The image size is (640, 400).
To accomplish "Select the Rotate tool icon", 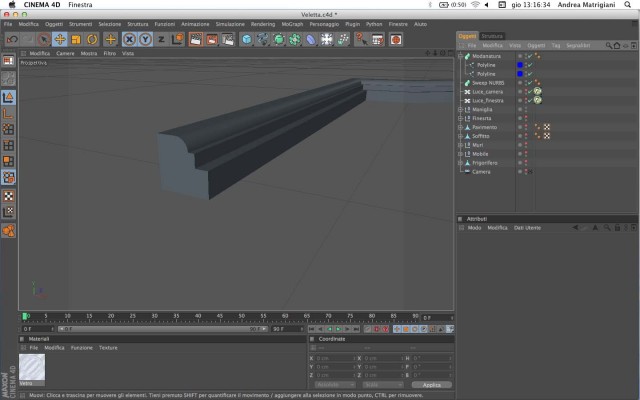I will 92,40.
